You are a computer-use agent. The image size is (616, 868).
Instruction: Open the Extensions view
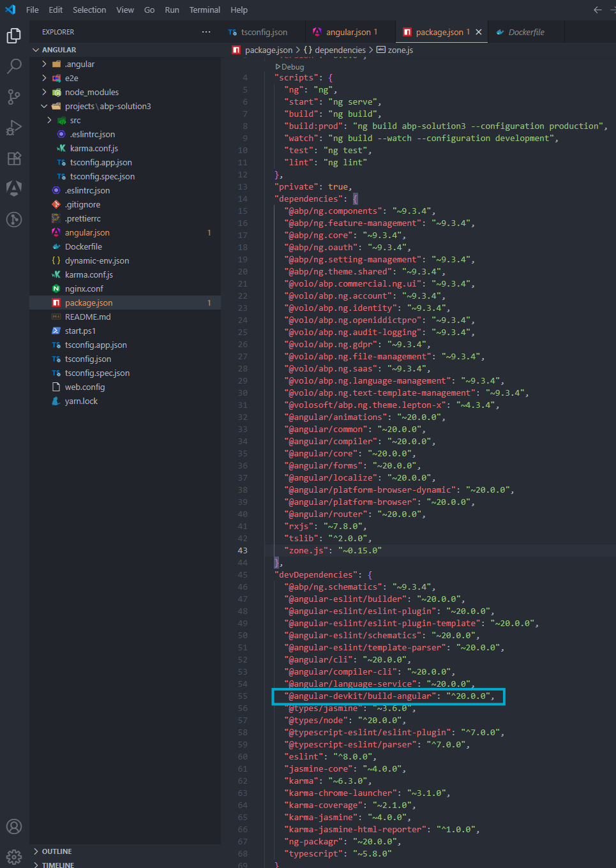14,158
